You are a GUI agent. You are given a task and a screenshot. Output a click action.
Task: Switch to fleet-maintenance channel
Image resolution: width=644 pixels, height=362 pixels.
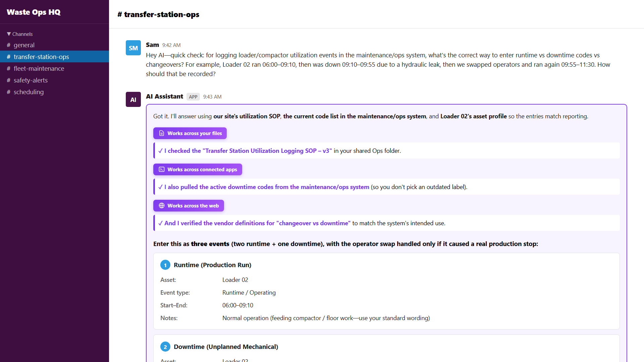tap(39, 69)
